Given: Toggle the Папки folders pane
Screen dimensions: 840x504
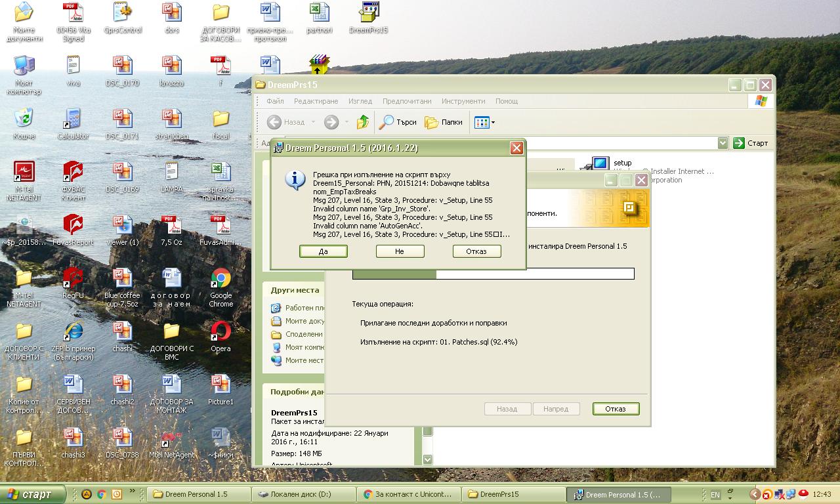Looking at the screenshot, I should (x=444, y=122).
